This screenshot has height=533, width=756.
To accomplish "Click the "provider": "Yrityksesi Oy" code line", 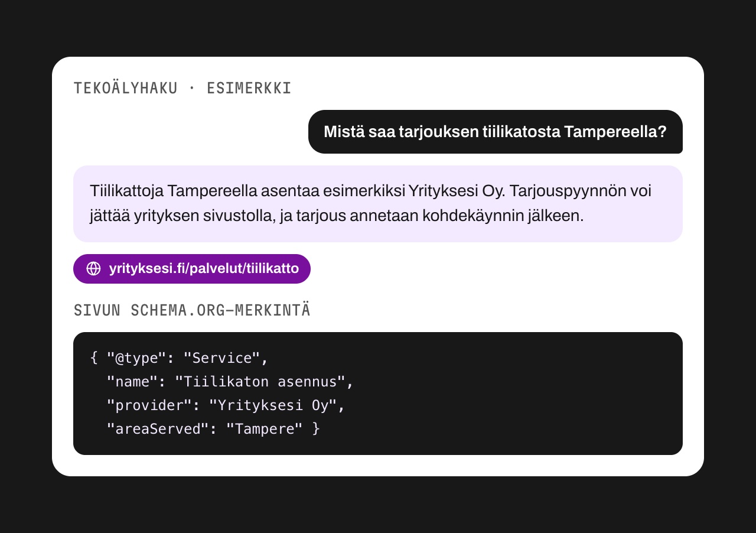I will pos(226,405).
